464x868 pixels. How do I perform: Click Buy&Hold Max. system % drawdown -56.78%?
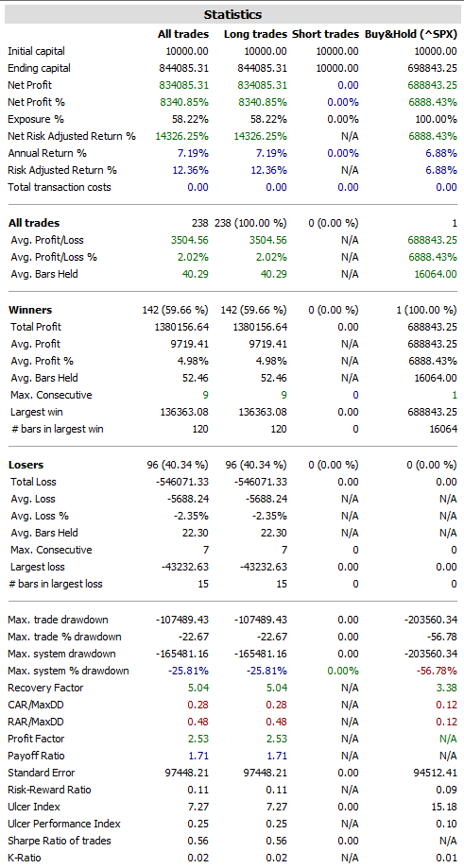tap(436, 671)
